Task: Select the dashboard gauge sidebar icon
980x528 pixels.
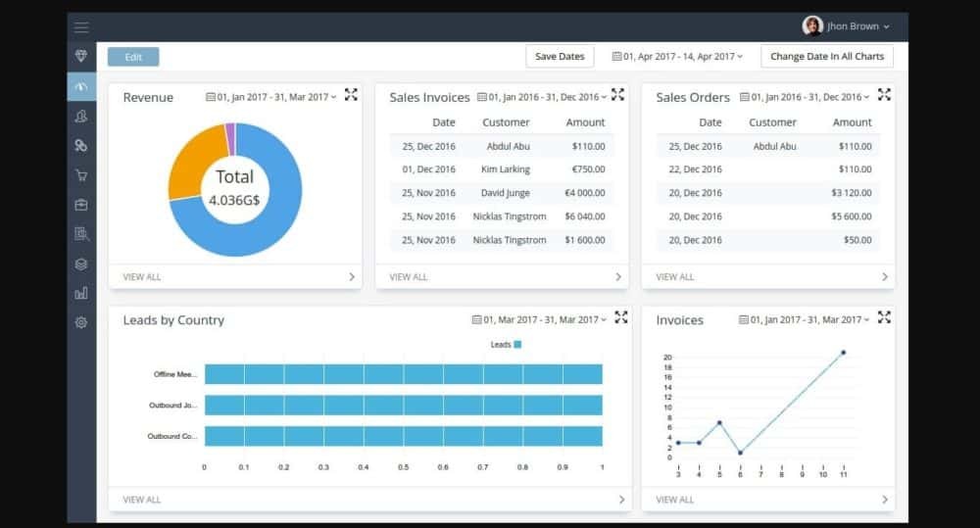Action: [x=81, y=86]
